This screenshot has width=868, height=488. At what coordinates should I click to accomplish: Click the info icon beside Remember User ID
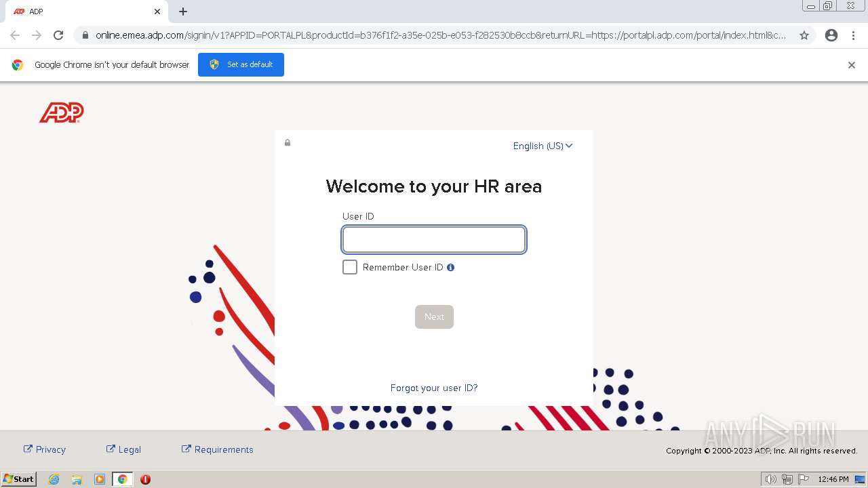(x=450, y=268)
